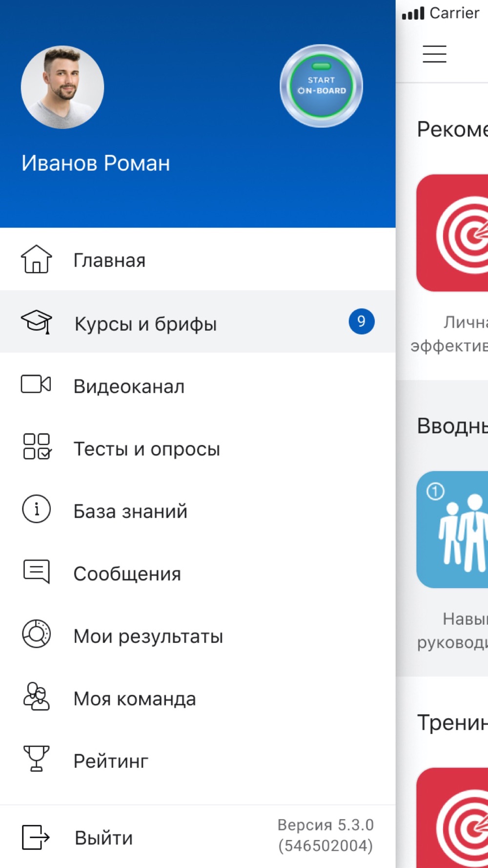This screenshot has height=868, width=488.
Task: Tap the user name Иванов Роман
Action: click(96, 163)
